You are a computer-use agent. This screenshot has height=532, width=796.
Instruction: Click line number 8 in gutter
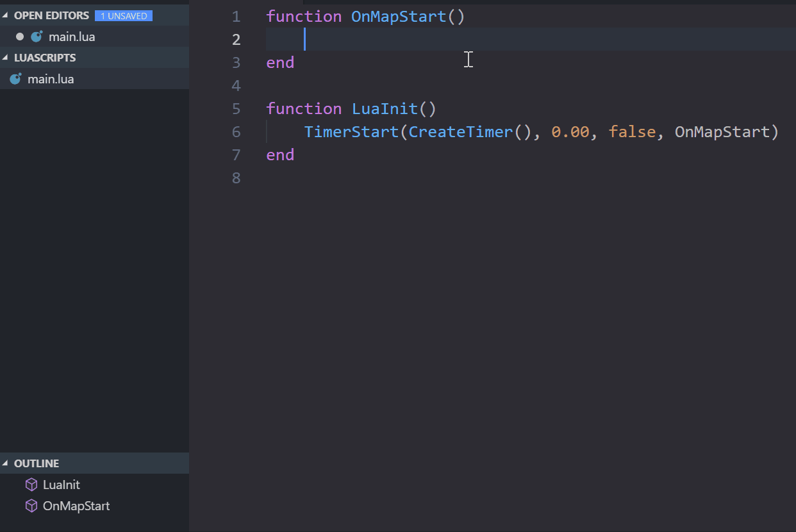(236, 178)
